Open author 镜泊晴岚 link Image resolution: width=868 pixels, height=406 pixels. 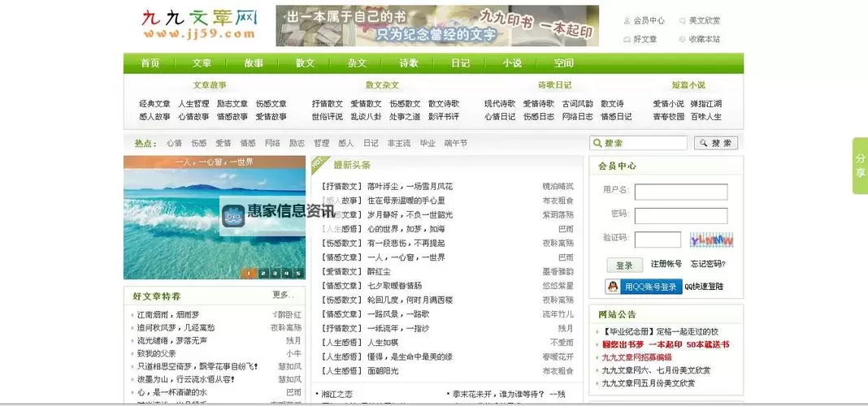tap(558, 187)
